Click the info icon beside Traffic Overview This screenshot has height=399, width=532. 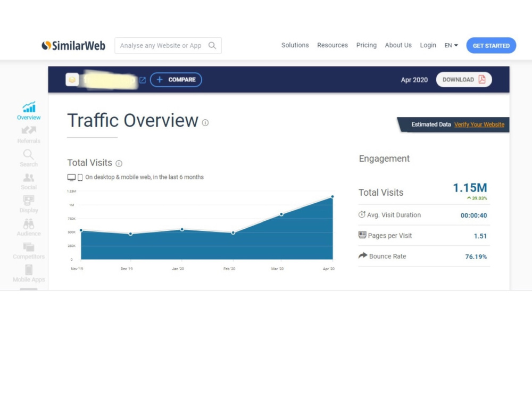click(x=205, y=122)
